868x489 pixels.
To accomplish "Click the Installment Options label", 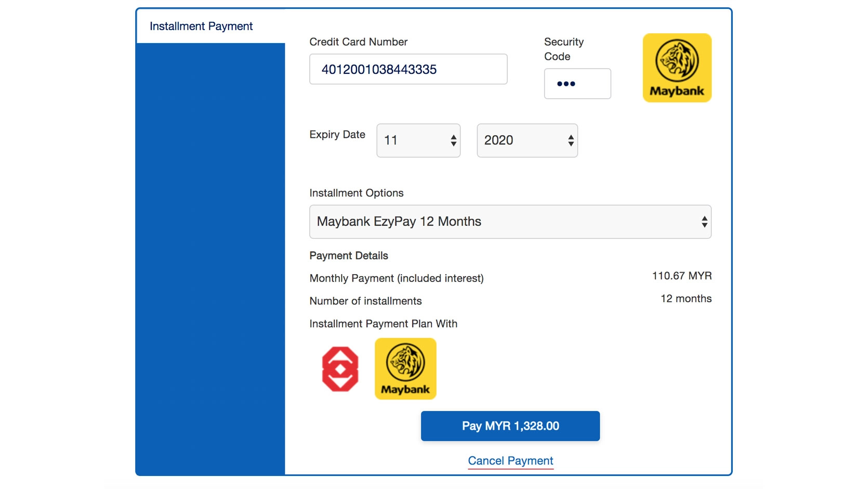I will coord(356,193).
